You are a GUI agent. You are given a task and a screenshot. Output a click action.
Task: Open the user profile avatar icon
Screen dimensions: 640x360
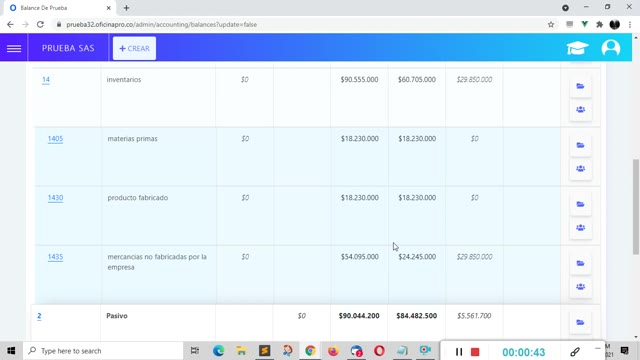click(611, 48)
